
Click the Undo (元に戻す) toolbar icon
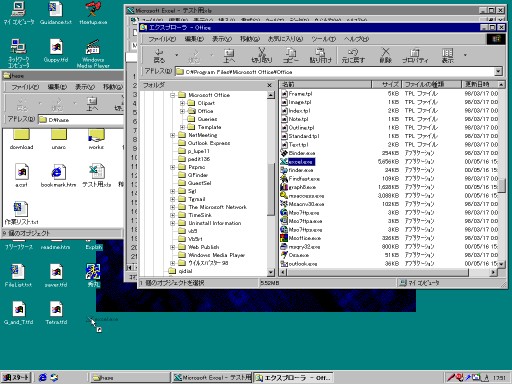(x=353, y=56)
